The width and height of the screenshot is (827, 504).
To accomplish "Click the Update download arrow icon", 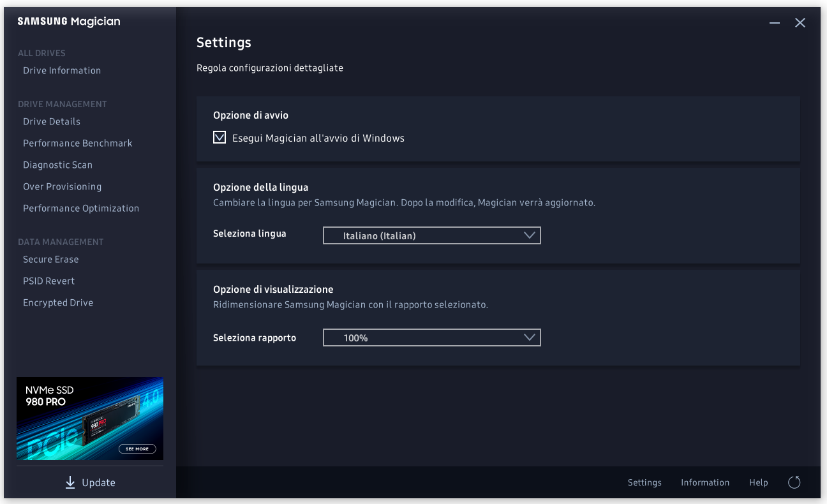I will pos(70,482).
